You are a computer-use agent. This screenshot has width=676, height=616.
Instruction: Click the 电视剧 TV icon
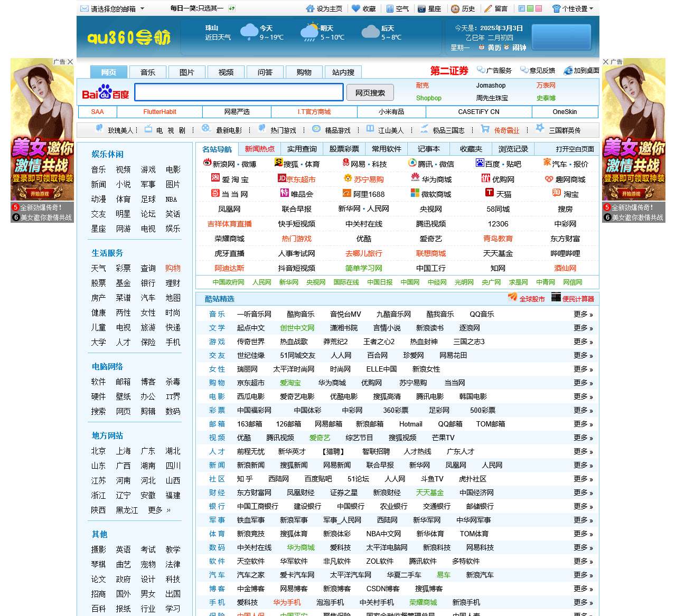[x=148, y=129]
